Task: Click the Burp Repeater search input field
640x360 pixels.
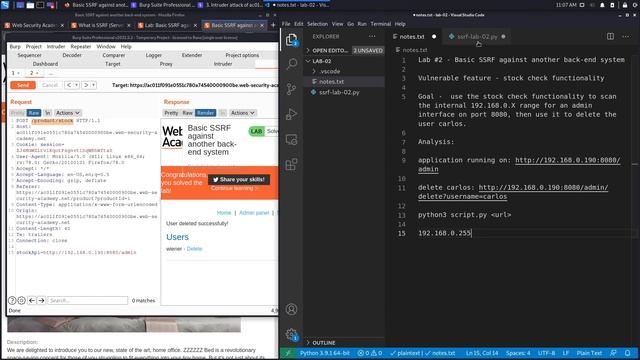Action: tap(87, 300)
